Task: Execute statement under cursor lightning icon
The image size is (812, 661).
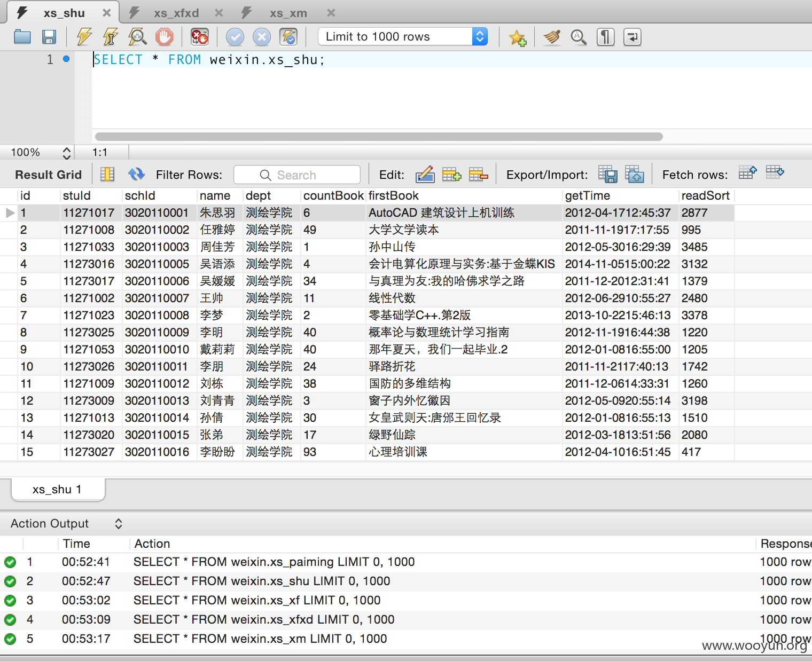Action: pyautogui.click(x=111, y=37)
